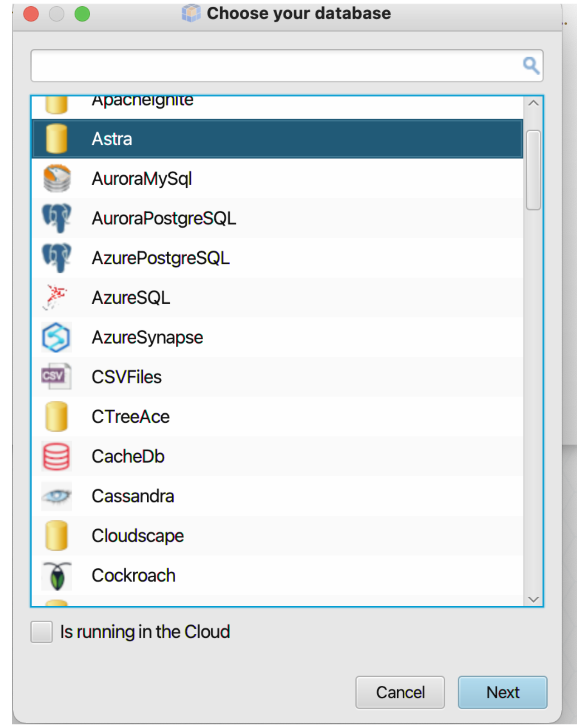The height and width of the screenshot is (728, 588).
Task: Click the AuroraPostgreSQL elephant icon
Action: 56,218
